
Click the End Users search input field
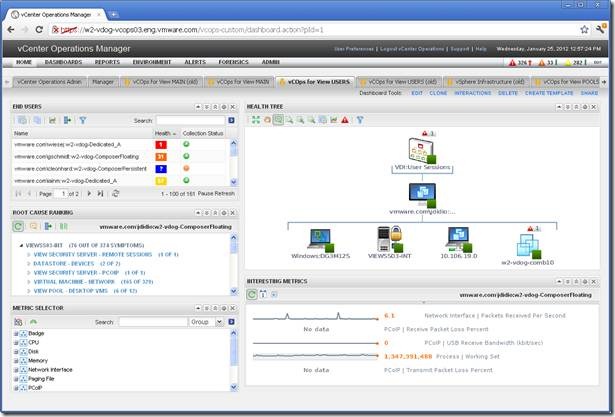pos(190,120)
